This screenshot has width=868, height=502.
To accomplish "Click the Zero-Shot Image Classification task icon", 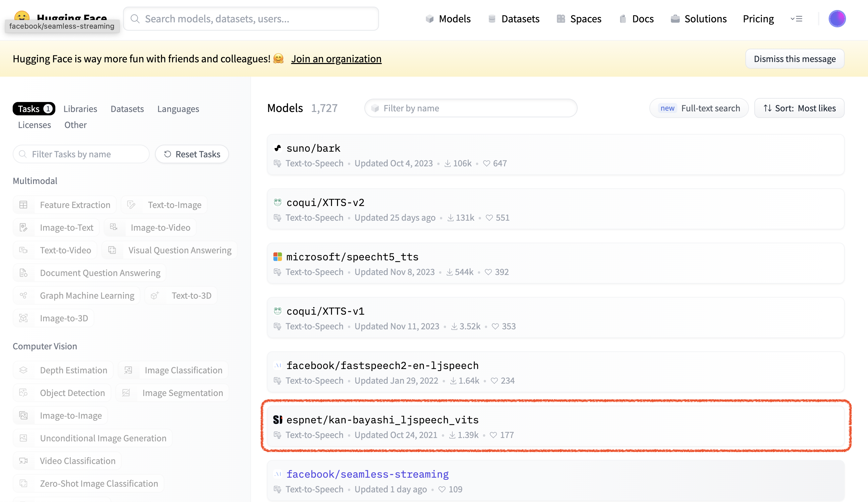I will (x=23, y=483).
